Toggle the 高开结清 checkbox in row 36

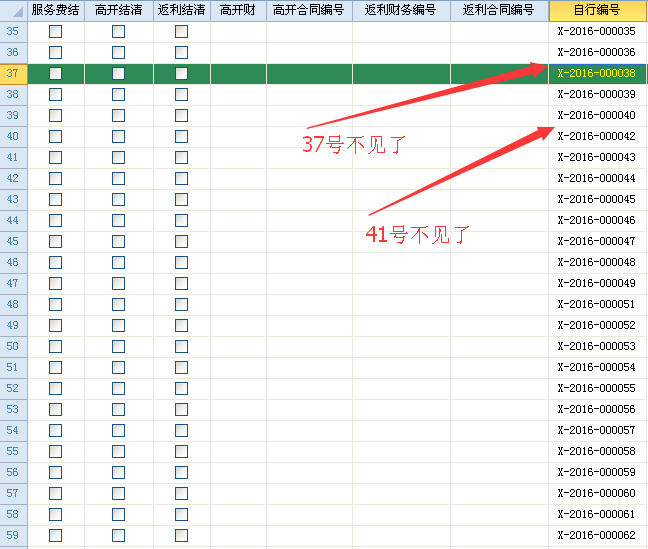(x=118, y=52)
